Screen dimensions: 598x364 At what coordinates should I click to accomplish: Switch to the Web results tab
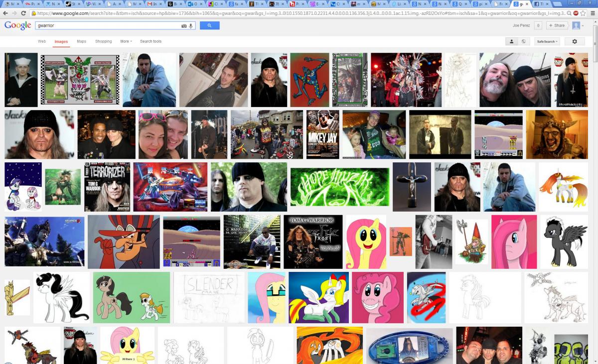(x=42, y=41)
